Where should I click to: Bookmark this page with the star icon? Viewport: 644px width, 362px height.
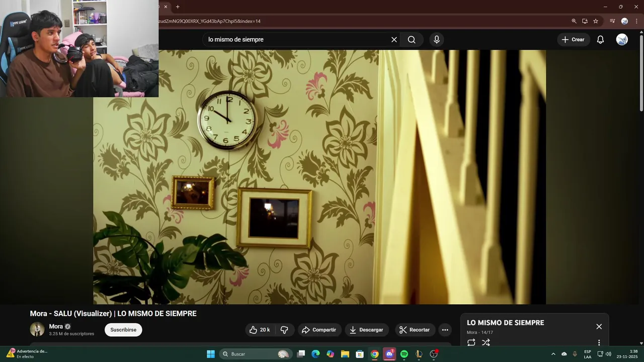596,21
